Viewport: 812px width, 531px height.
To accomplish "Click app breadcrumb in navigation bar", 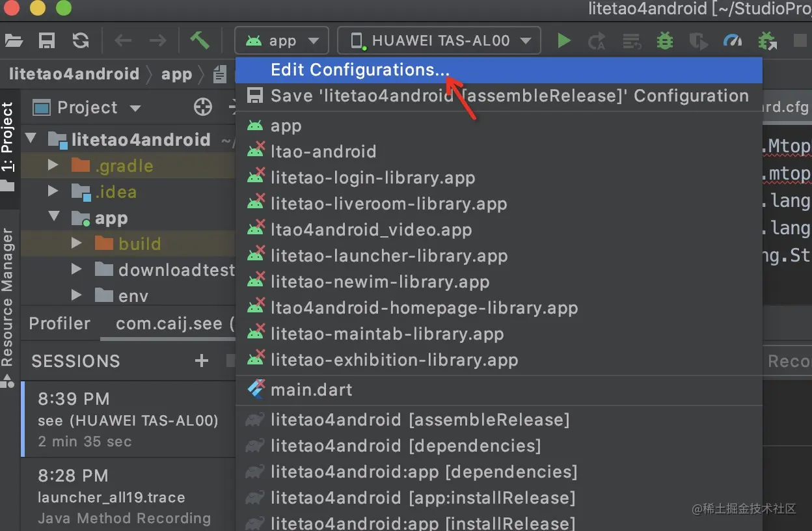I will [x=176, y=74].
